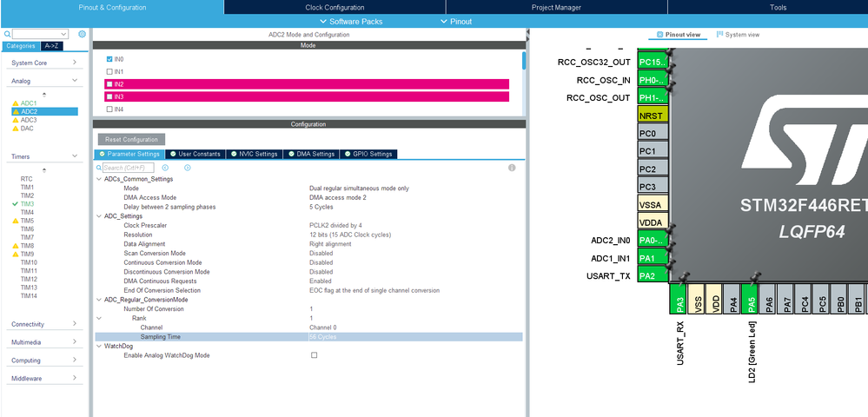Click the previous search result arrow icon
This screenshot has width=868, height=417.
tap(165, 168)
